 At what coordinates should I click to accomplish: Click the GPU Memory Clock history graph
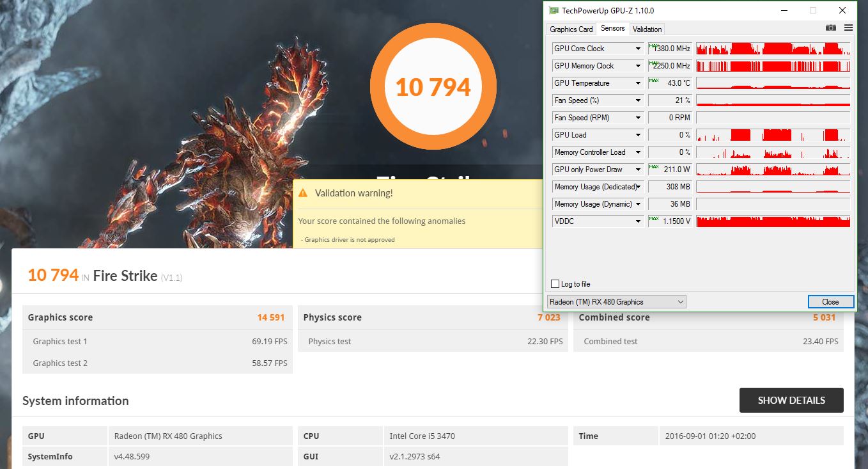(773, 66)
